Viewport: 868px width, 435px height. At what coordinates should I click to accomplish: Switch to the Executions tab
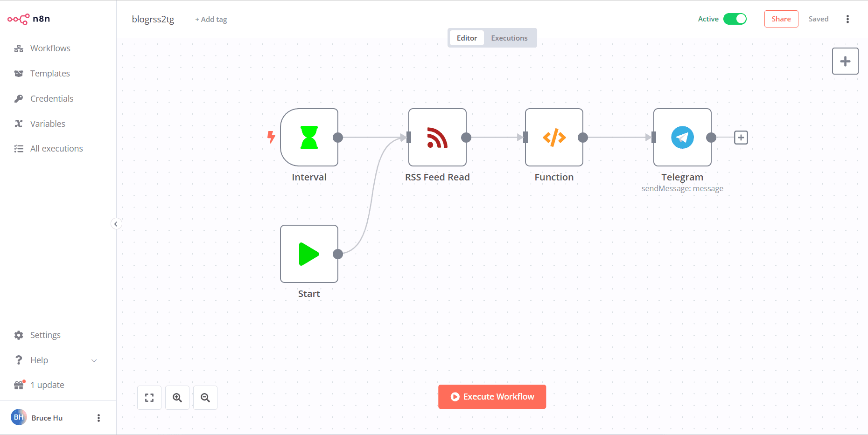[x=509, y=38]
